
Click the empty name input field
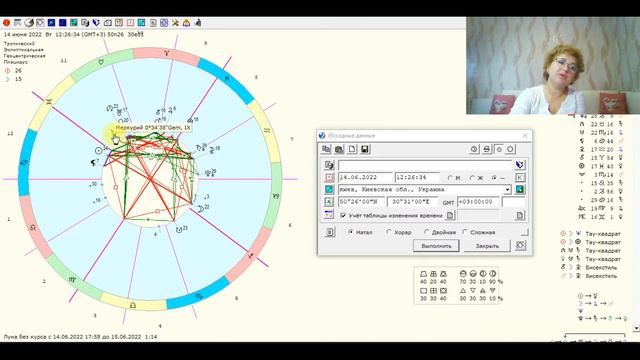click(425, 165)
